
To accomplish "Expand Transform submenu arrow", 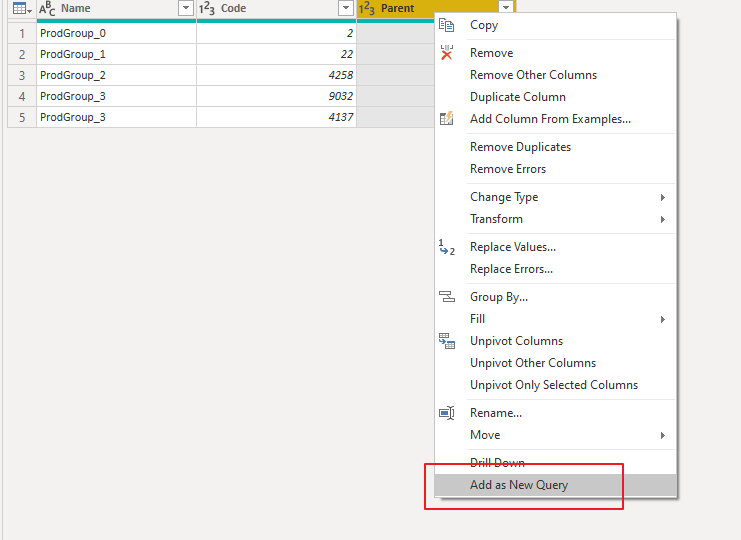I will (663, 219).
